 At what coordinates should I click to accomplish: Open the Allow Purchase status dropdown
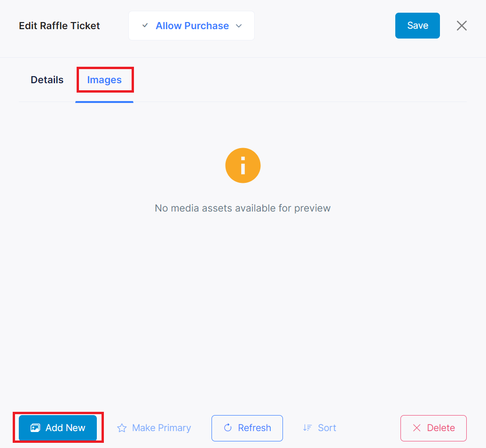click(x=192, y=26)
